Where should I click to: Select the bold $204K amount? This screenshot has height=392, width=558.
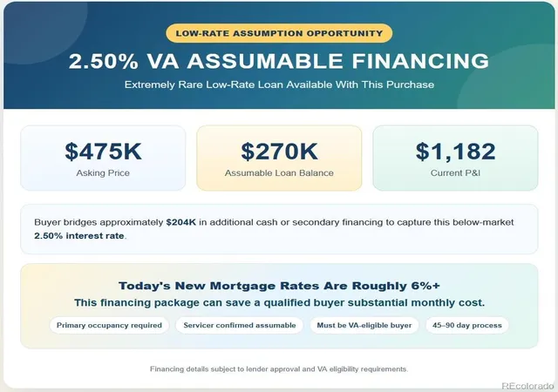(x=180, y=222)
